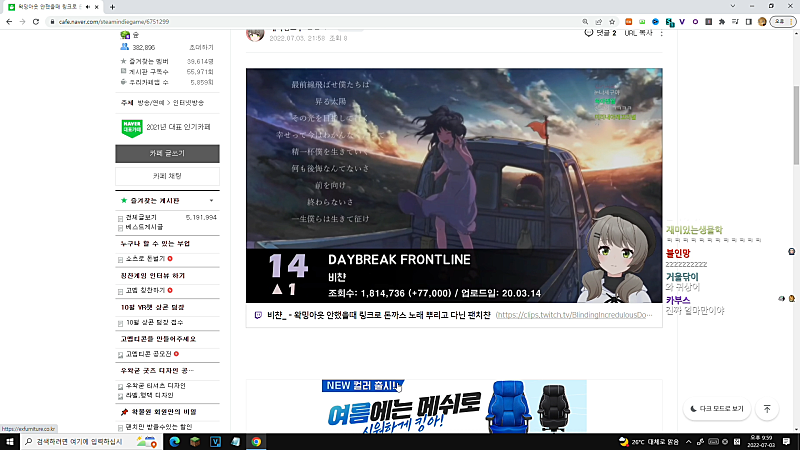Open the blue V app in taskbar
The image size is (800, 450).
(x=215, y=441)
